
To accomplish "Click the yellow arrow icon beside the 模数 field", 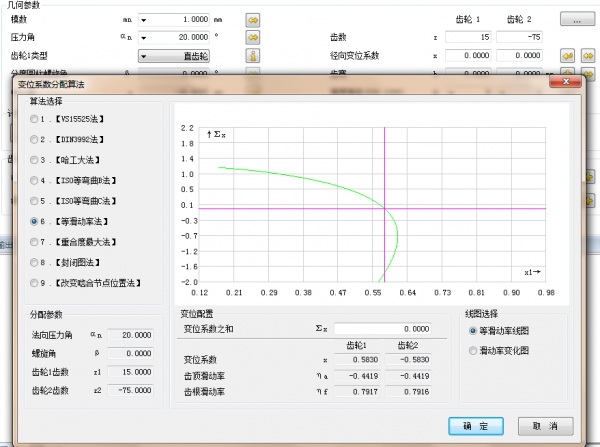I will tap(253, 20).
